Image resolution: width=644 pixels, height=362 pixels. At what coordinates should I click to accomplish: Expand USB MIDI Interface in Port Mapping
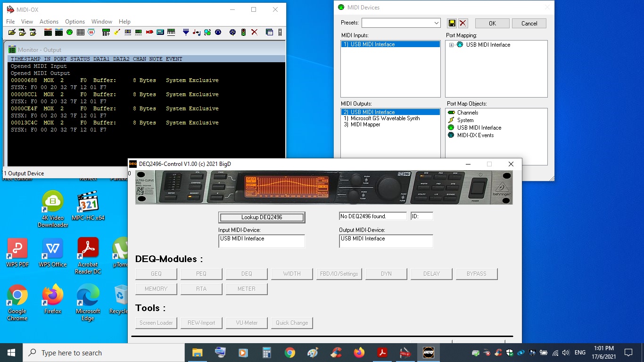pyautogui.click(x=451, y=45)
